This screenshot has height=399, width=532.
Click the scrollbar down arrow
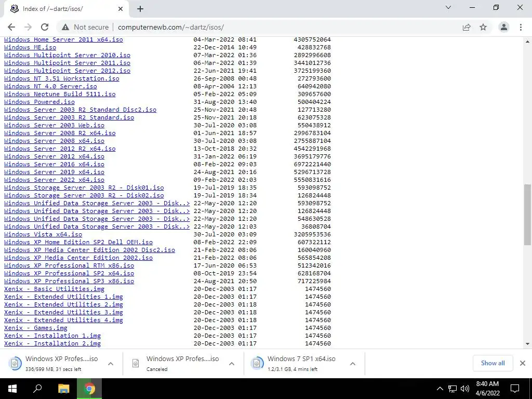[x=527, y=344]
